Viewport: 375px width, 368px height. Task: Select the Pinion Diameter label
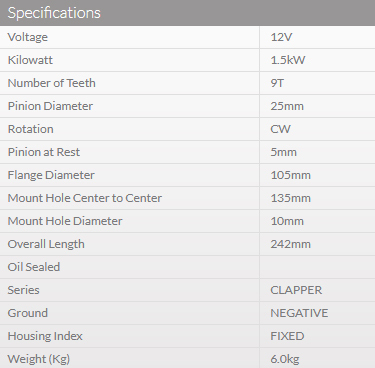point(50,106)
